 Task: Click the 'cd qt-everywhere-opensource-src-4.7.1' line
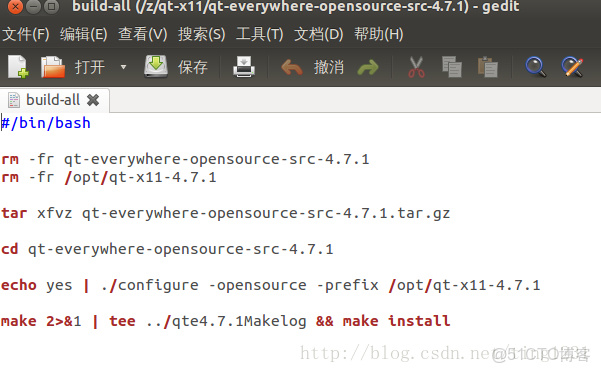pos(167,249)
